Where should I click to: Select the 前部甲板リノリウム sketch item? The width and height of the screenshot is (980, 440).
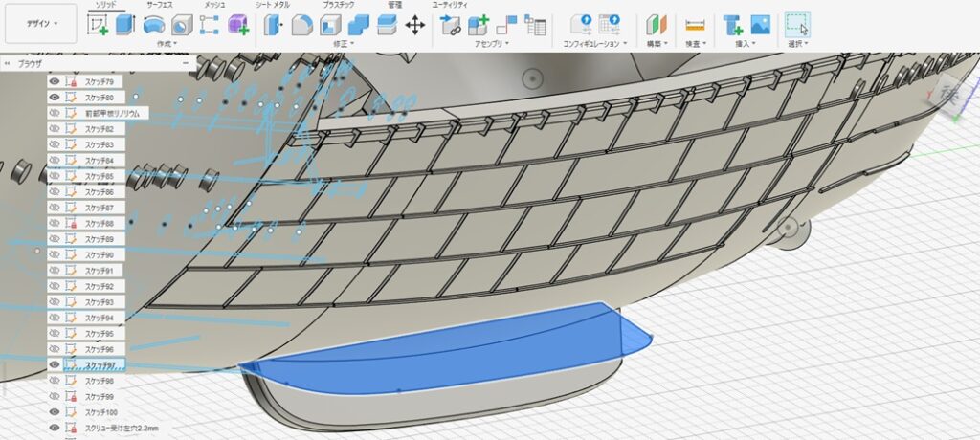[x=112, y=113]
